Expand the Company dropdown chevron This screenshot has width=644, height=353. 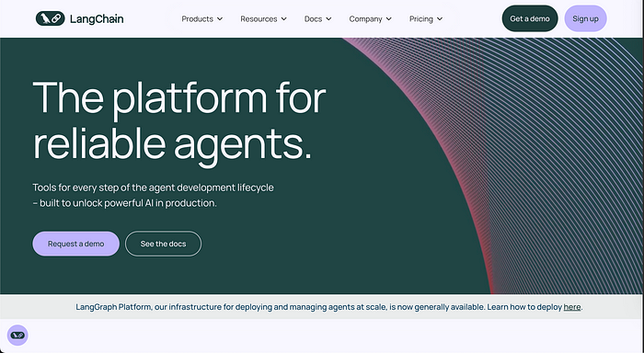(388, 19)
